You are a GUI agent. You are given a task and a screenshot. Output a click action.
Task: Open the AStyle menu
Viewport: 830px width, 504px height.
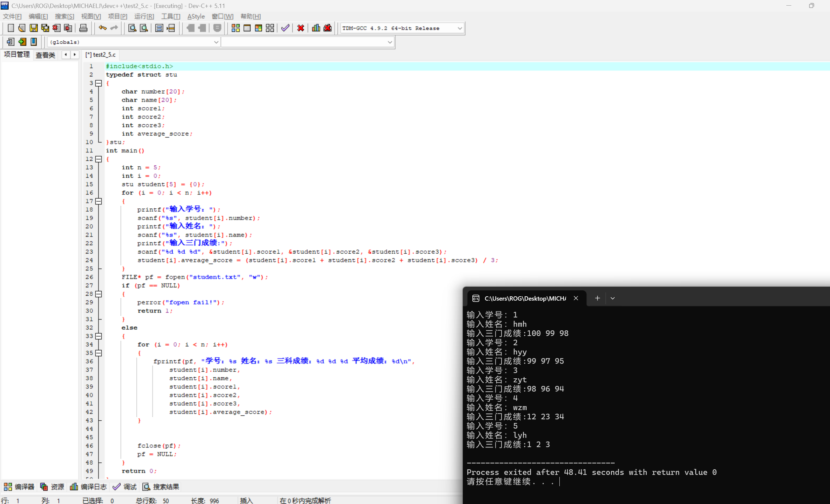[x=196, y=16]
